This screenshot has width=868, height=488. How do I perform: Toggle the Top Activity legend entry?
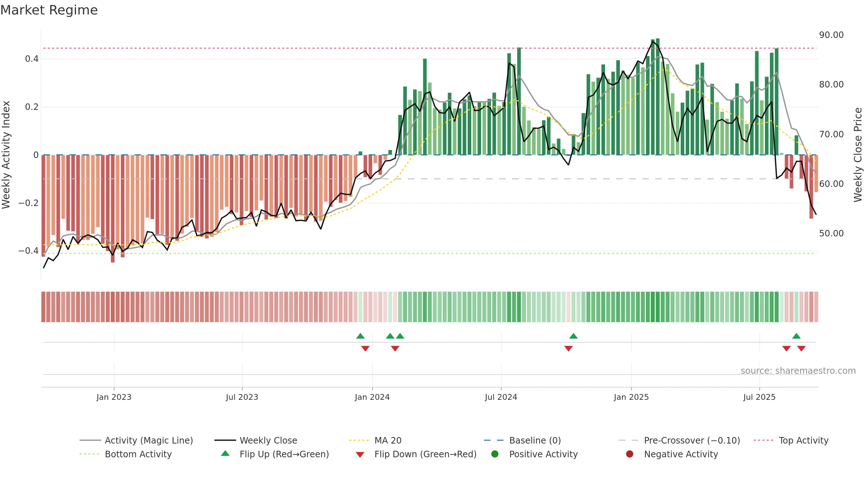click(791, 440)
